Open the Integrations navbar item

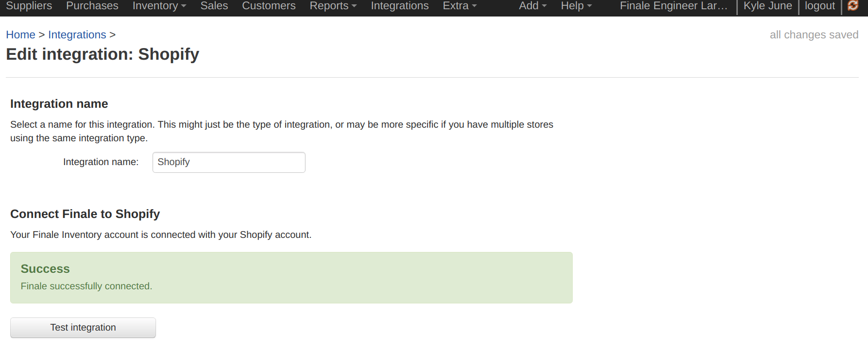400,6
